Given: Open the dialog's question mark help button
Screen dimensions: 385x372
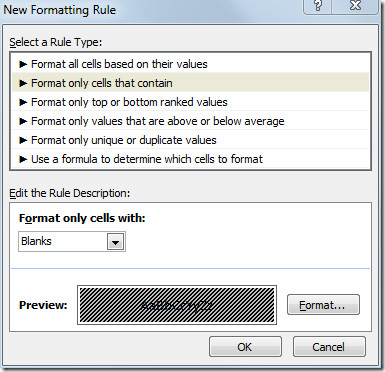Looking at the screenshot, I should [x=317, y=6].
